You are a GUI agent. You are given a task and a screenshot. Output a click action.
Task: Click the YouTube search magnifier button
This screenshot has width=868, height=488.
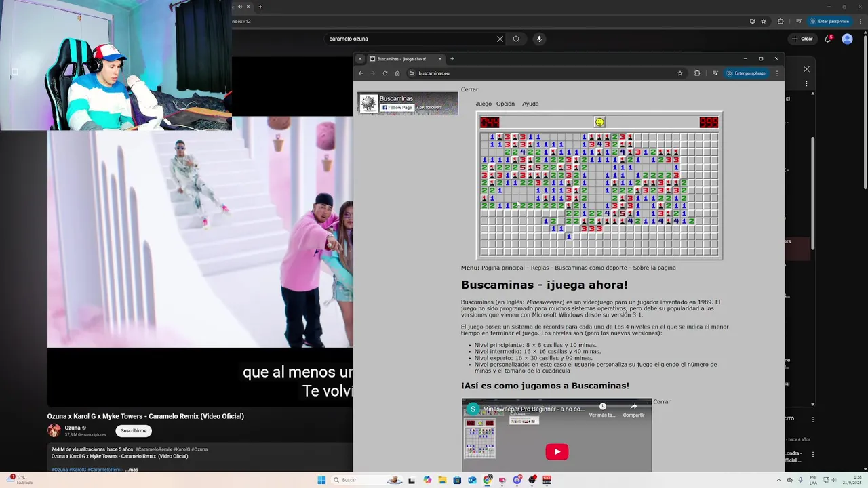tap(516, 39)
